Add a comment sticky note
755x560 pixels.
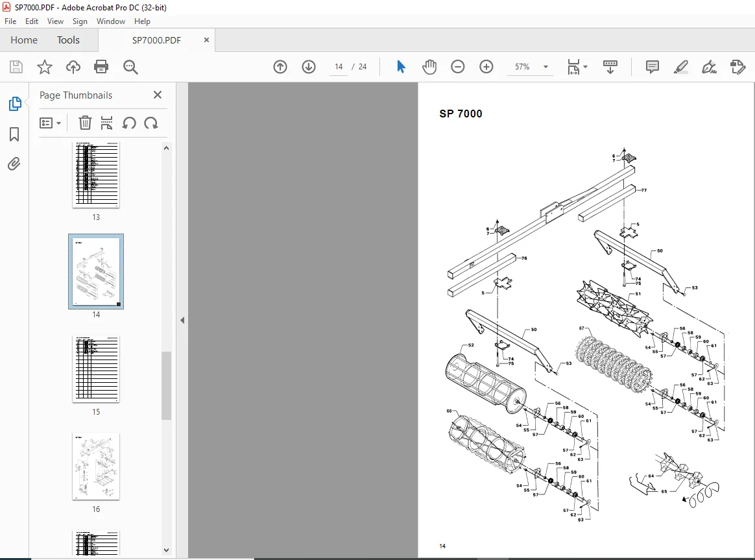click(x=652, y=67)
